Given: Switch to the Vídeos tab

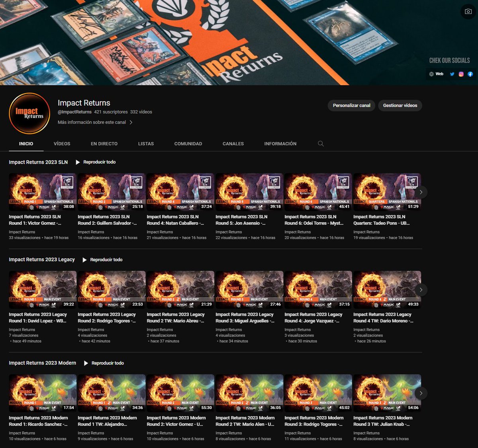Looking at the screenshot, I should pyautogui.click(x=62, y=144).
